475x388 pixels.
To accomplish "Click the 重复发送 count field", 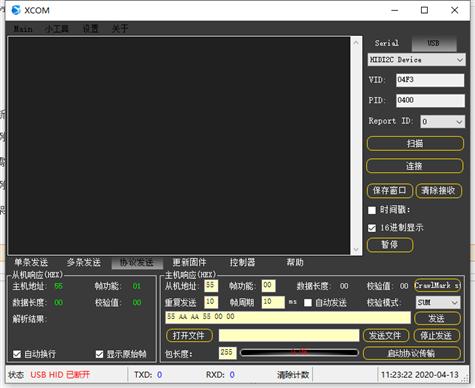I will click(x=211, y=302).
